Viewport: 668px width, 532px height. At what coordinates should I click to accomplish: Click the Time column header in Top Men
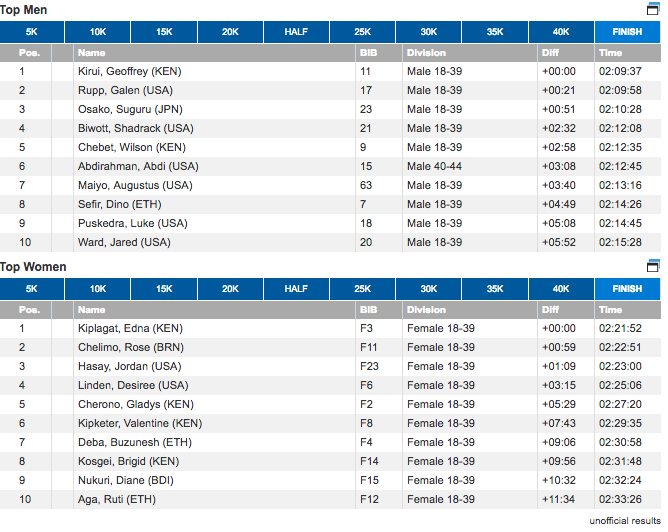610,52
